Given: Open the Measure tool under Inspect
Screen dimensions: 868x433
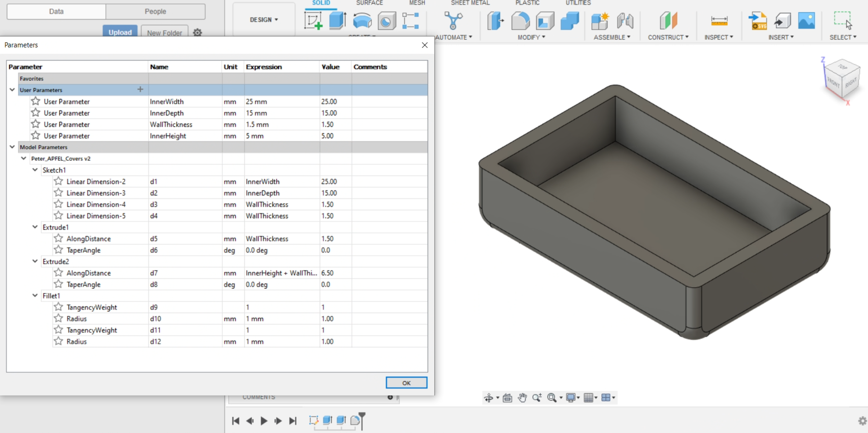Looking at the screenshot, I should [719, 21].
